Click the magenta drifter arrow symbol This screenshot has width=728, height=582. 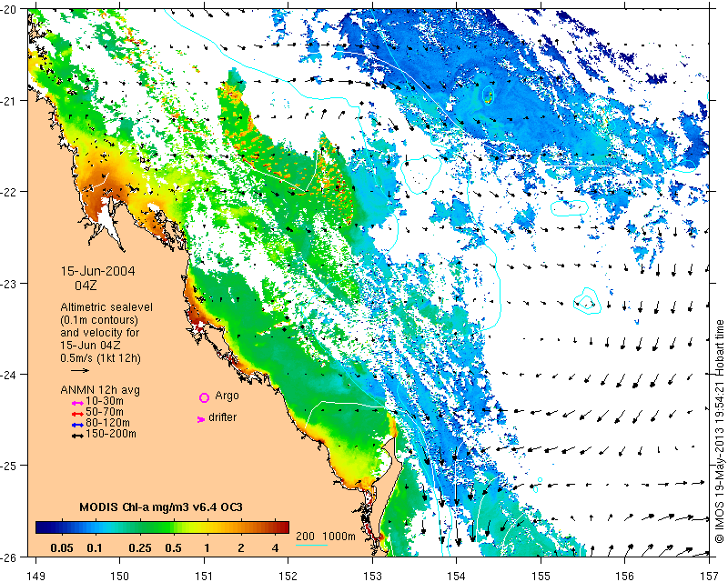coord(201,419)
